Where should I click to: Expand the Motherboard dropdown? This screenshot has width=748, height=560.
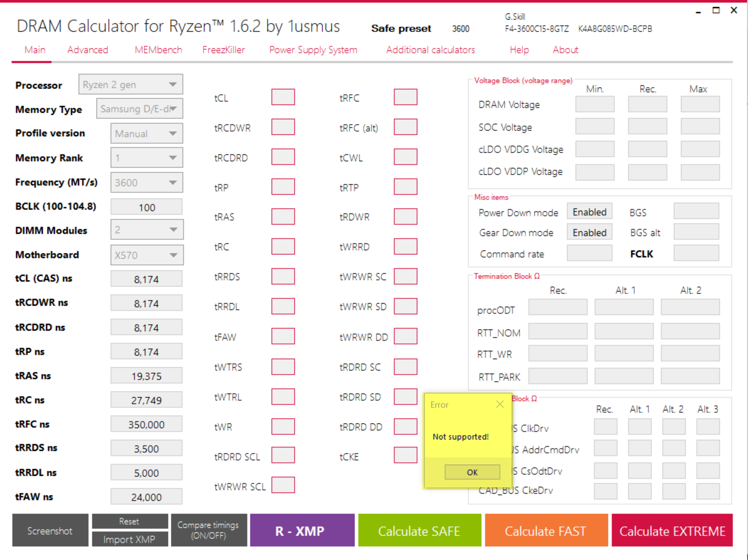click(x=147, y=255)
